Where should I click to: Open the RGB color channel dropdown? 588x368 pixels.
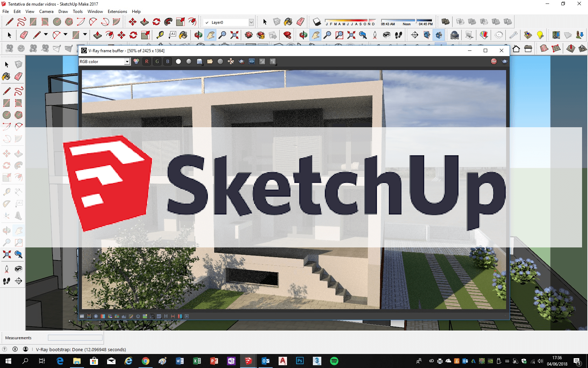click(x=127, y=62)
